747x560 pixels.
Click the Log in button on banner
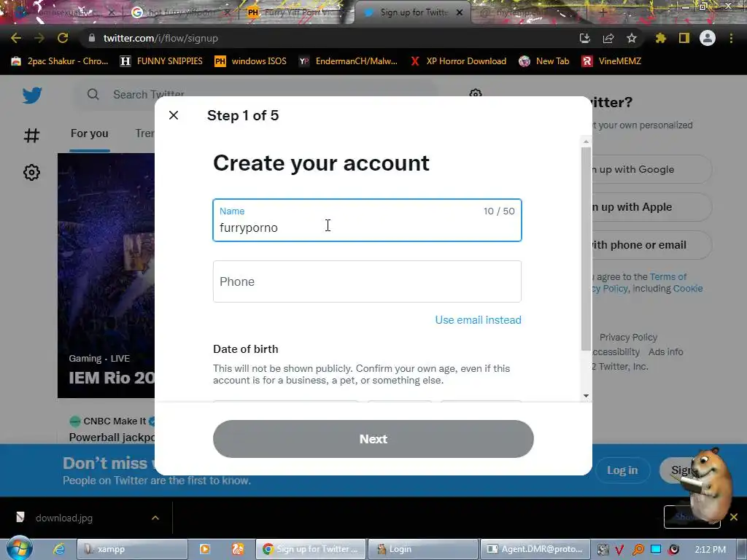pyautogui.click(x=622, y=470)
